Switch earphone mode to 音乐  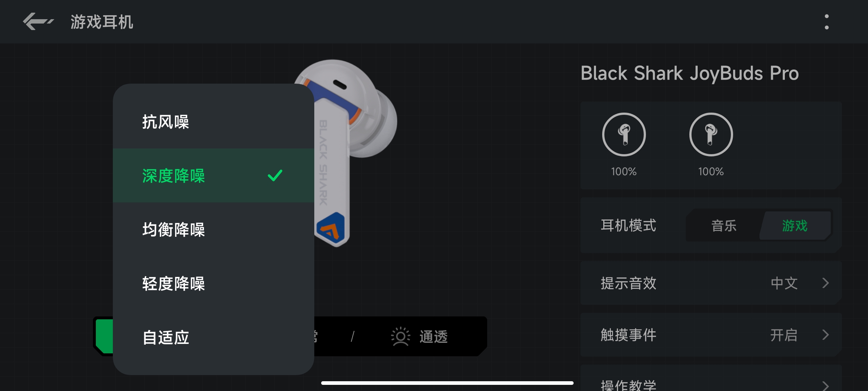click(x=724, y=226)
